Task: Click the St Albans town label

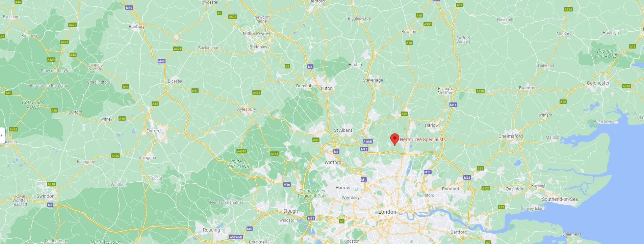Action: [x=343, y=130]
